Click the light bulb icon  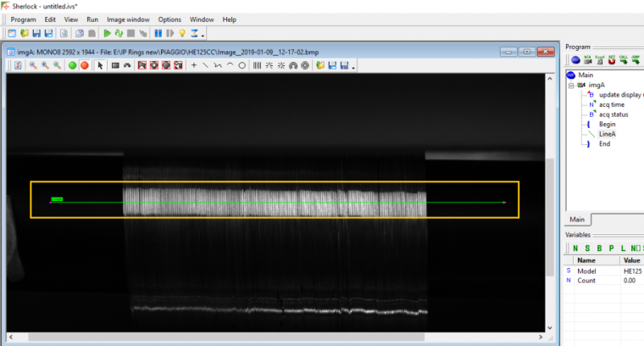coord(181,34)
